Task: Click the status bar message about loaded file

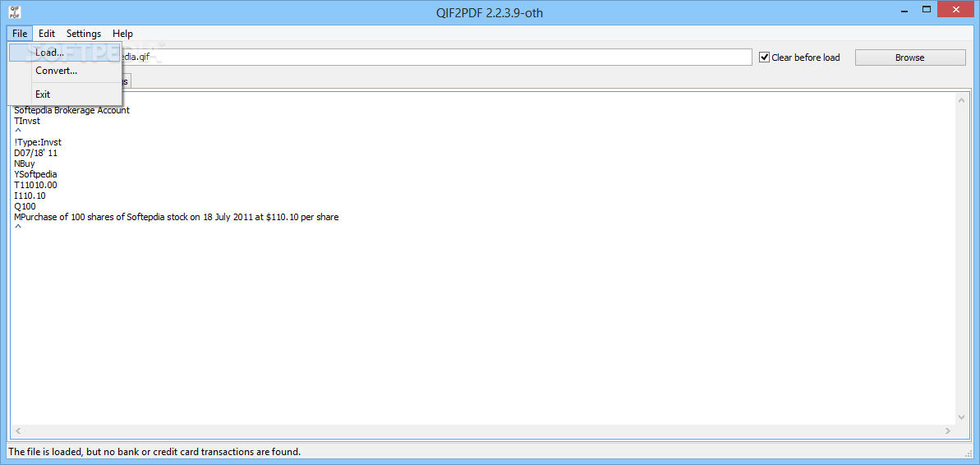Action: (154, 451)
